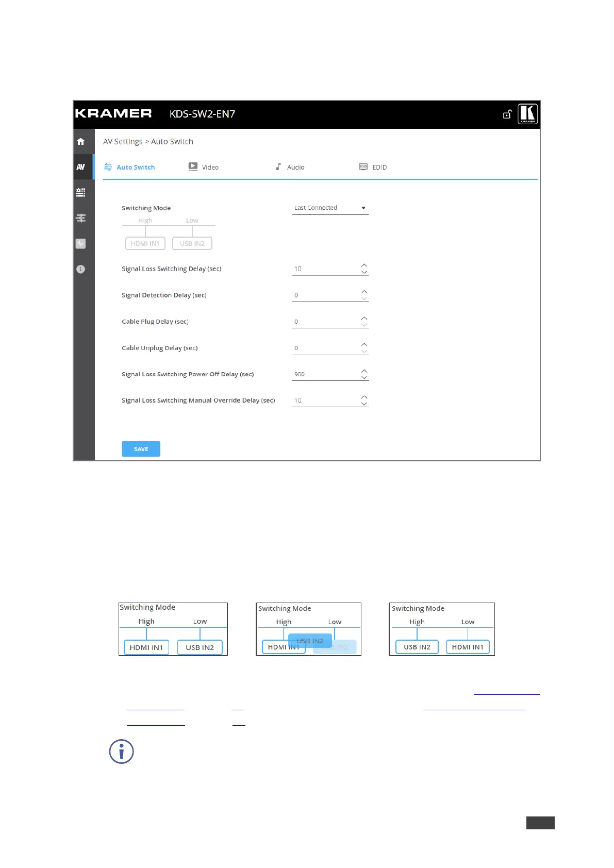Image resolution: width=614 pixels, height=868 pixels.
Task: Click the Kramer K logo icon
Action: coord(527,114)
